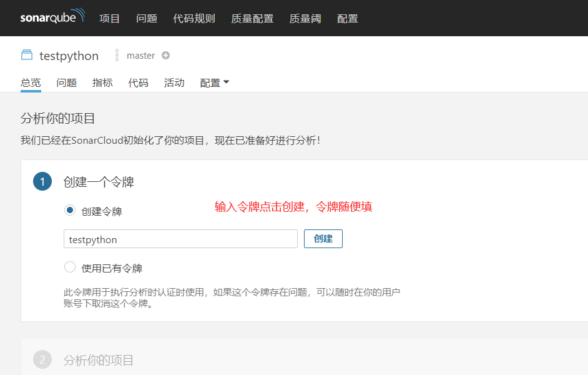Click the step 2 circle icon
The width and height of the screenshot is (588, 375).
tap(42, 359)
